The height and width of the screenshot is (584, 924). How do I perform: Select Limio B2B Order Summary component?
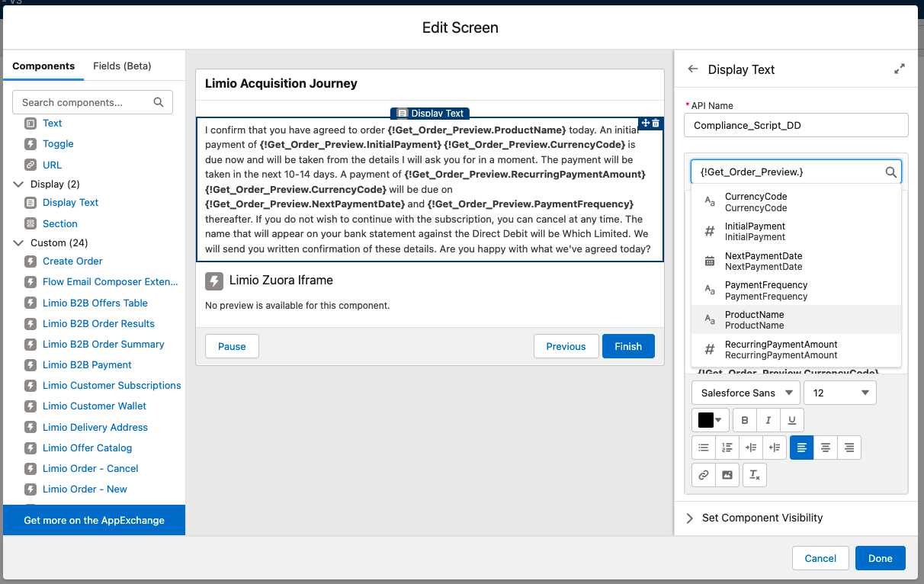click(104, 344)
